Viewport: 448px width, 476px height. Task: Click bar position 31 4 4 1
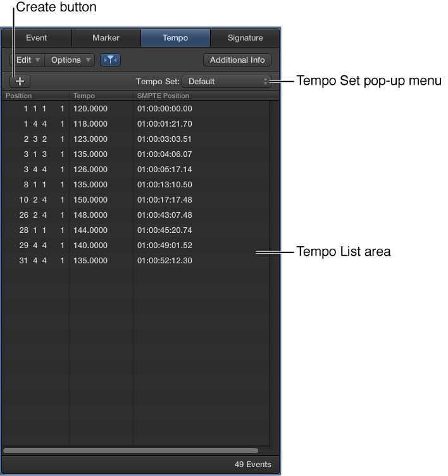(42, 260)
